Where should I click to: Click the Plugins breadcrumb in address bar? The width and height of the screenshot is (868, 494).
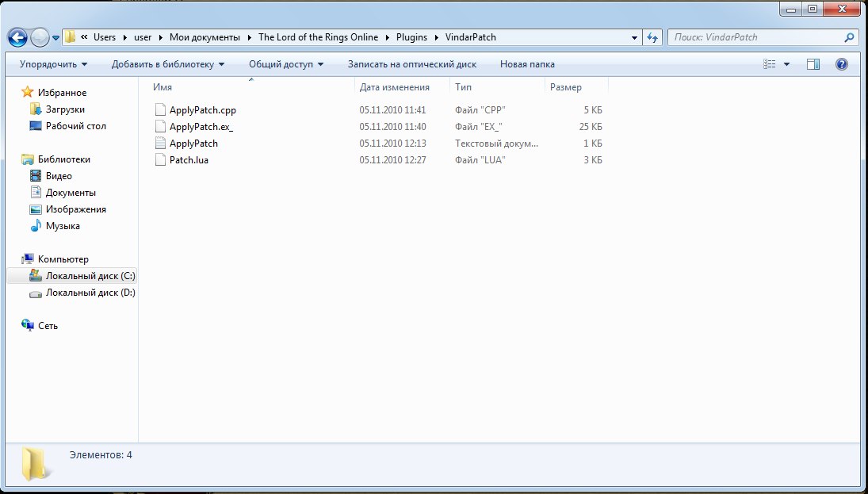coord(411,37)
